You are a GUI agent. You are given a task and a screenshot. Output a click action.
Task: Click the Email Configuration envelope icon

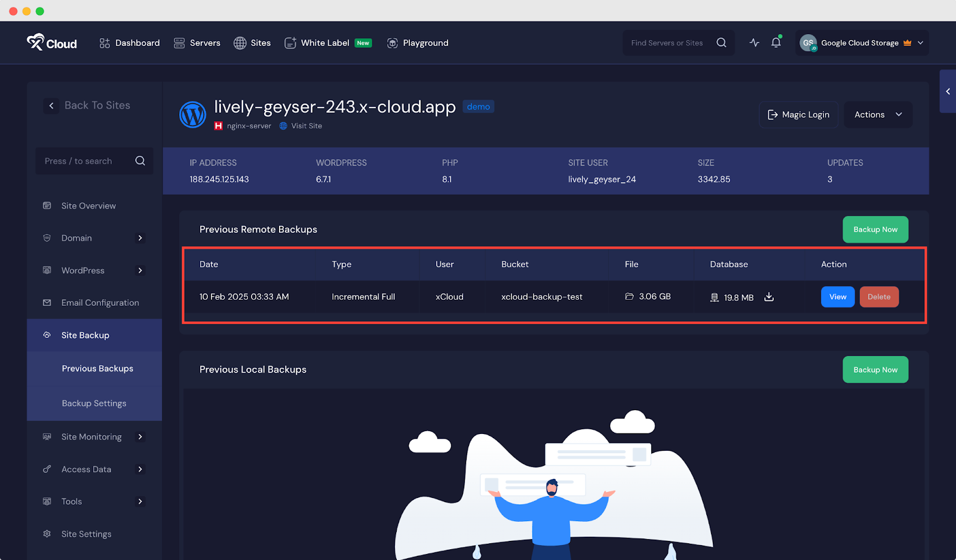pos(47,303)
